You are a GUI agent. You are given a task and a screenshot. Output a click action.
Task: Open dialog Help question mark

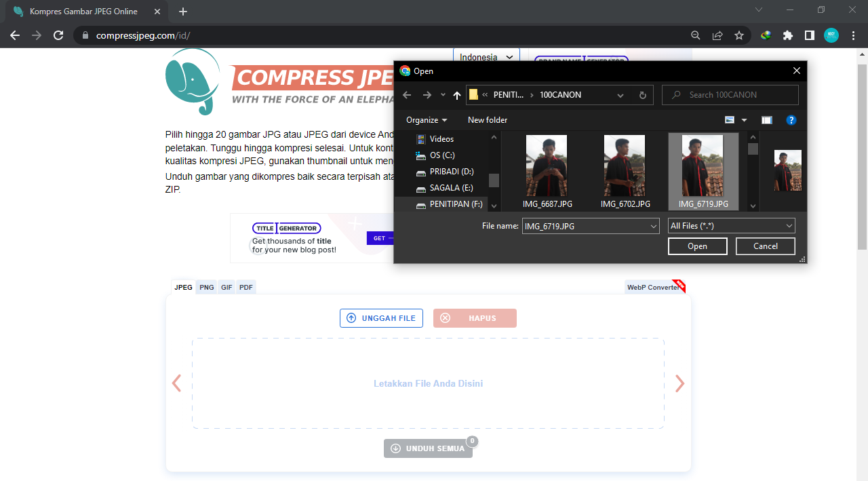pos(791,120)
